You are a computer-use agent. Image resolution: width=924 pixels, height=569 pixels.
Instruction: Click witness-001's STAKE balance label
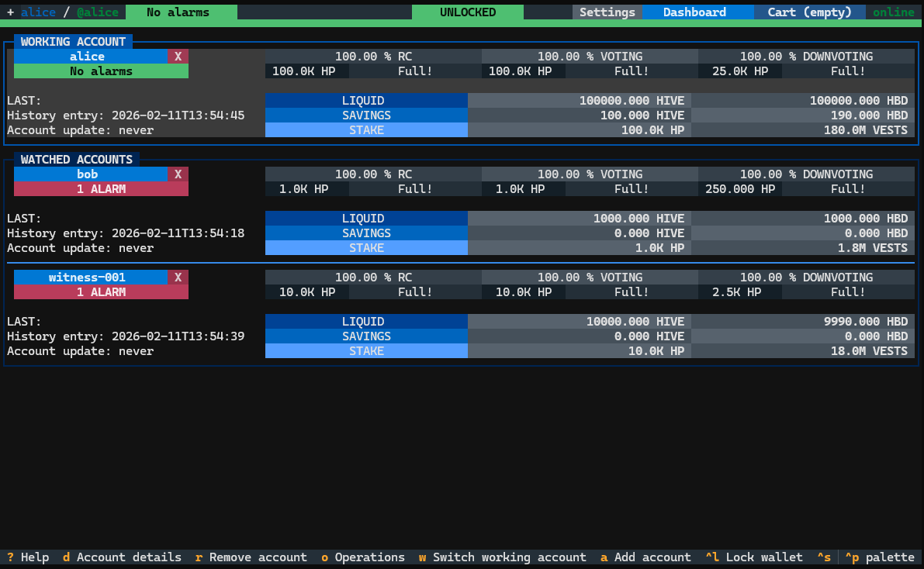coord(366,350)
